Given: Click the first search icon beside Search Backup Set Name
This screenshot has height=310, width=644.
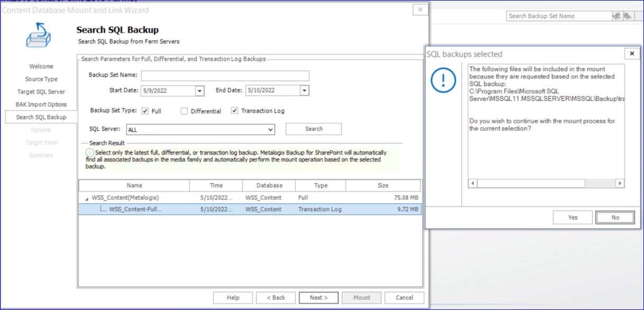Looking at the screenshot, I should point(616,16).
